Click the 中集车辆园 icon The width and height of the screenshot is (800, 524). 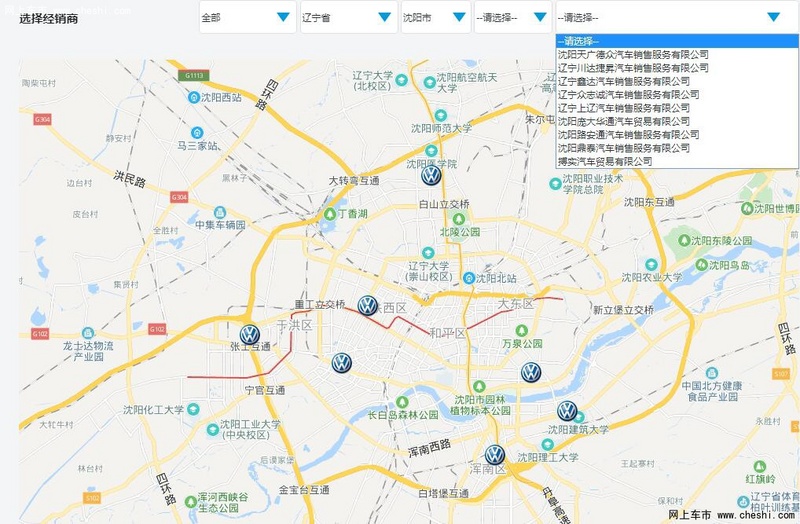pos(220,212)
